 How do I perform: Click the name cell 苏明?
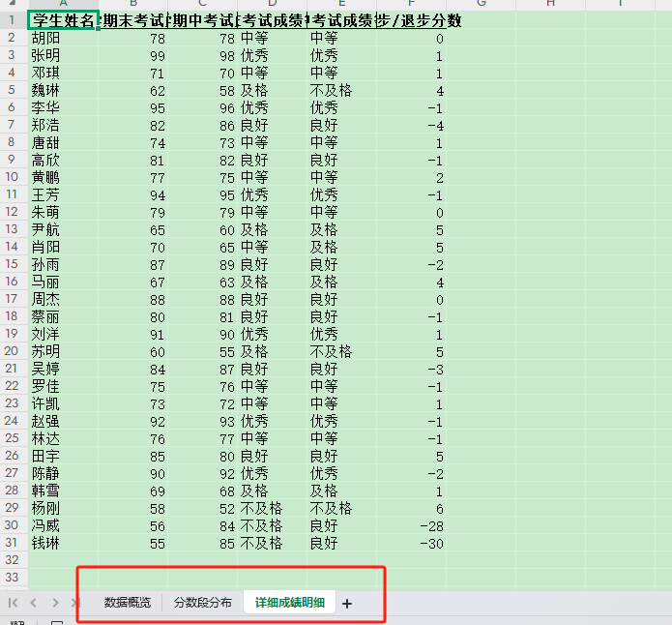coord(63,351)
